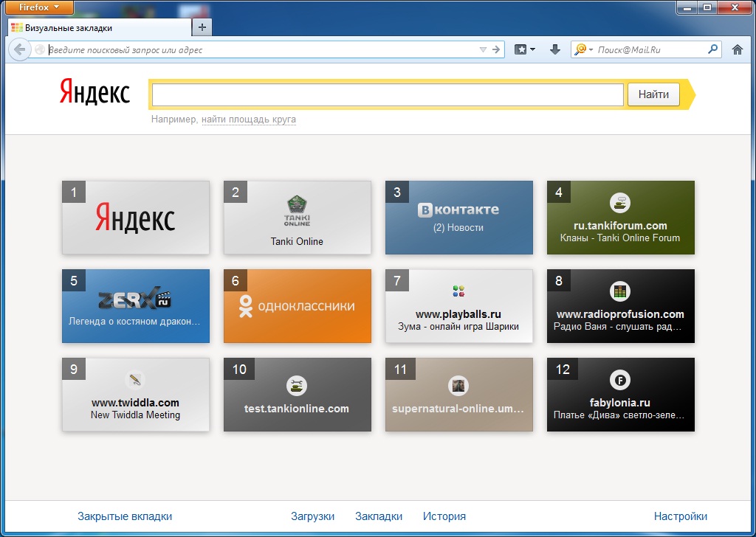Open the ru.tankiforum.com bookmark tile

click(620, 218)
